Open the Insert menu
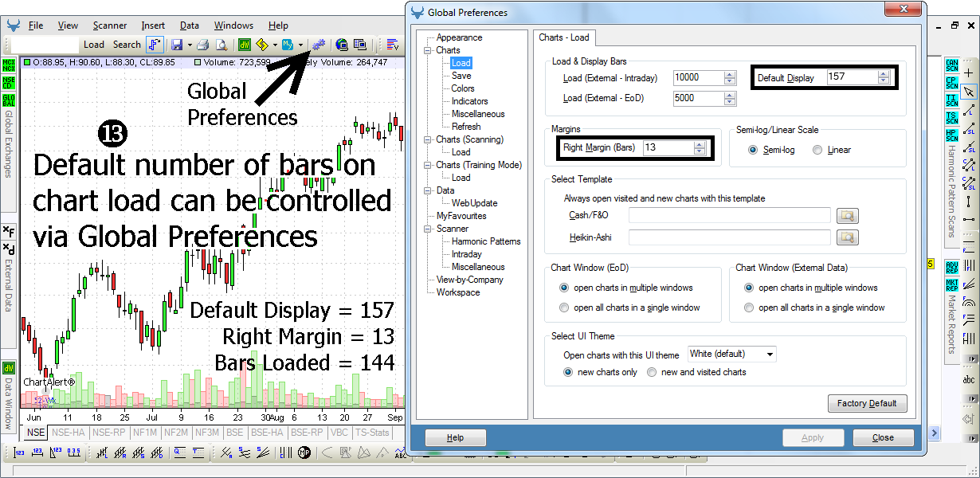 (x=153, y=25)
